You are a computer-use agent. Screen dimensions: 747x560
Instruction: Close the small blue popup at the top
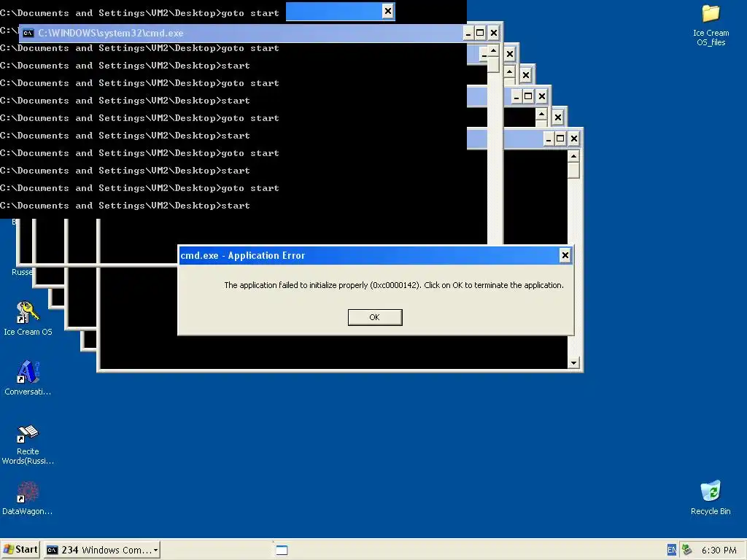click(388, 11)
